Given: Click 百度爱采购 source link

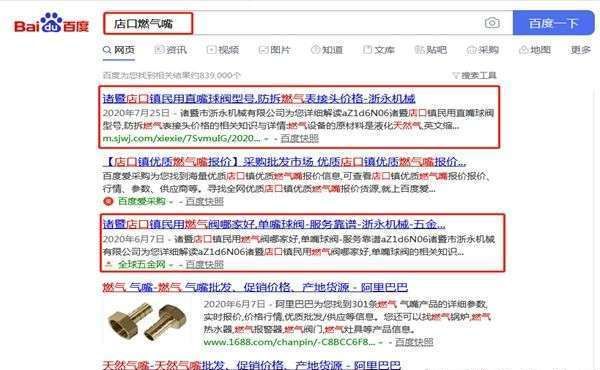Looking at the screenshot, I should pyautogui.click(x=141, y=201).
